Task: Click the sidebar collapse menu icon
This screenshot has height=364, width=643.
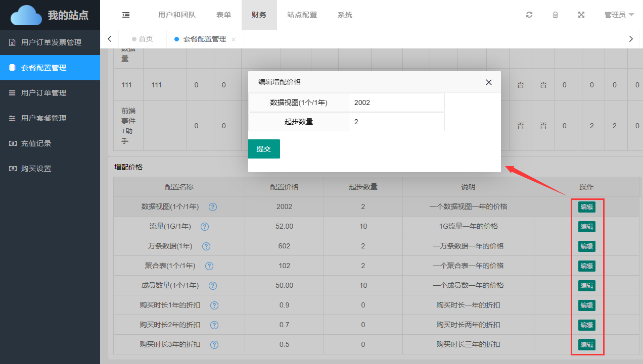Action: pos(126,15)
